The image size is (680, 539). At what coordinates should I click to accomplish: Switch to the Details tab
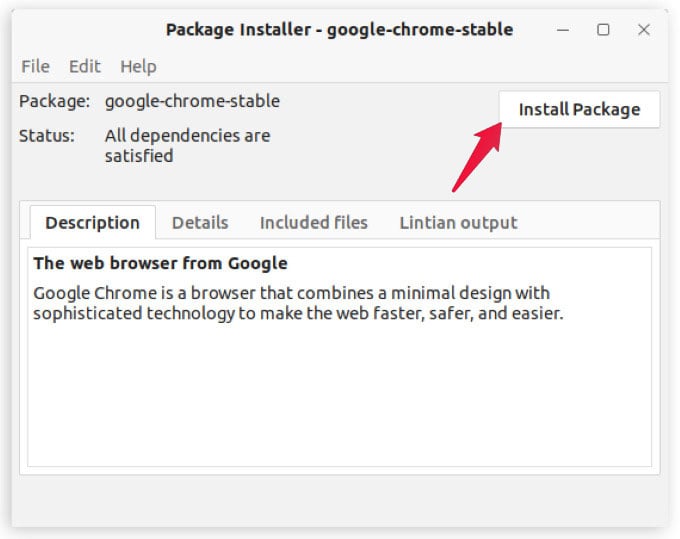[200, 222]
